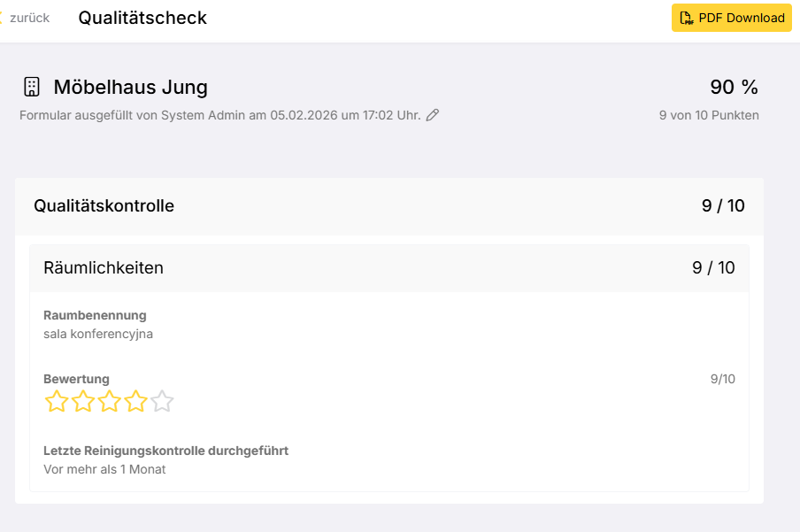Select the first rating star
Screen dimensions: 800x532
point(57,402)
